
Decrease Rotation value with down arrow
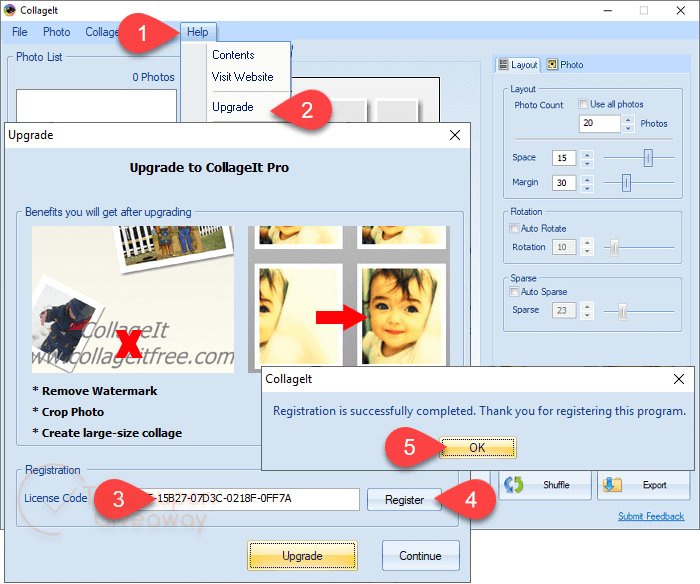pyautogui.click(x=588, y=251)
